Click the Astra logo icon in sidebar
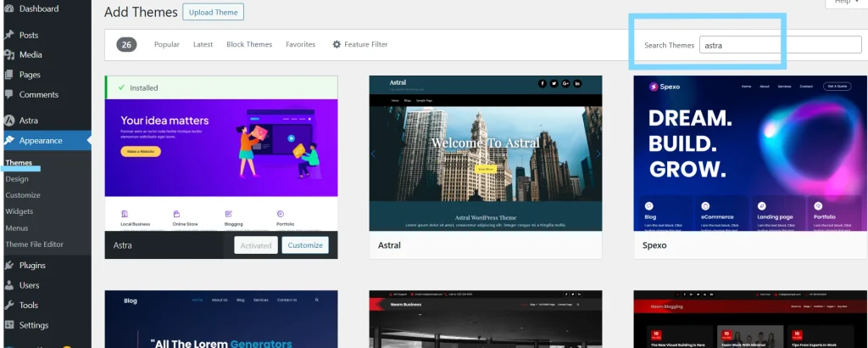 point(8,121)
